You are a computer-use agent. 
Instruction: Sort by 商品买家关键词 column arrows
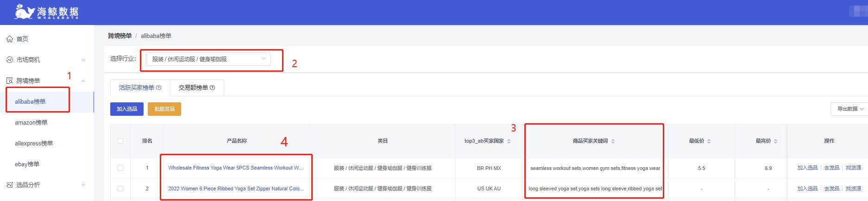point(613,141)
